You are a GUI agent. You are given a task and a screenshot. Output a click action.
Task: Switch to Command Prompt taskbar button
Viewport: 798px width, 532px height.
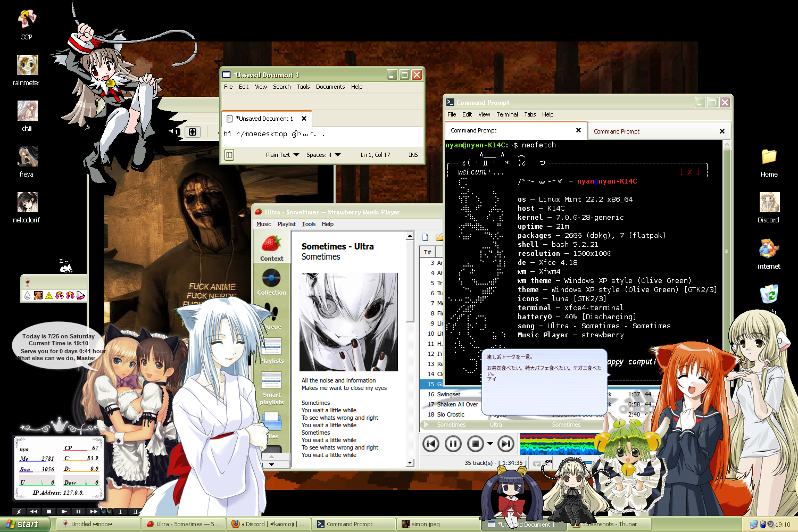click(354, 524)
